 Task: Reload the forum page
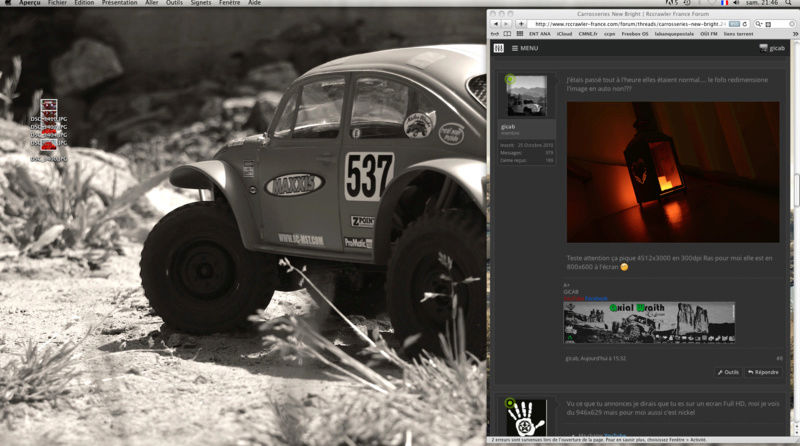coord(745,24)
